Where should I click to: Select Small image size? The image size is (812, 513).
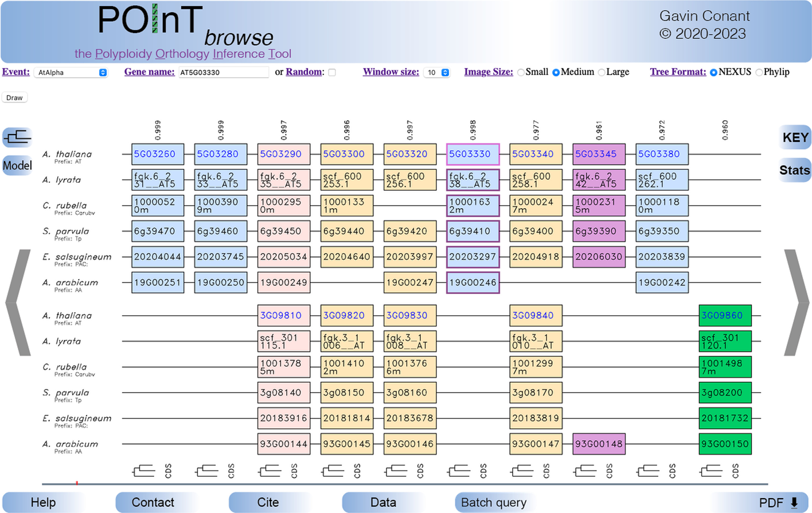[x=521, y=72]
